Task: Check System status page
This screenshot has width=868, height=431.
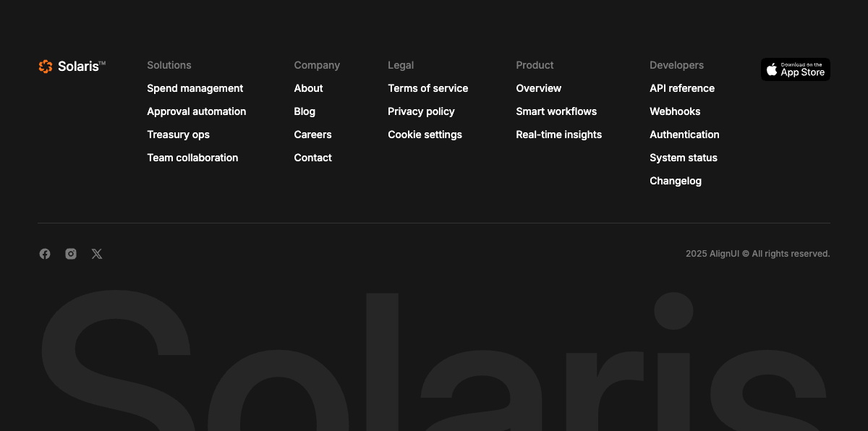Action: click(x=684, y=158)
